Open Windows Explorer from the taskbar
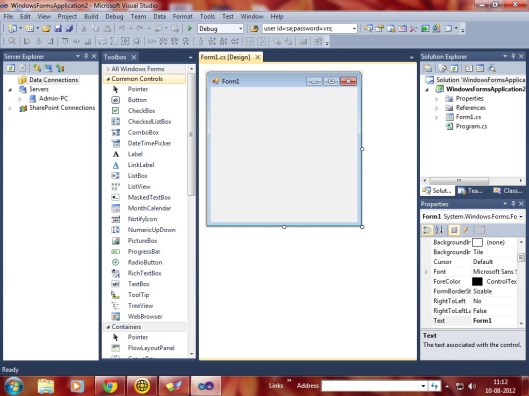The image size is (529, 396). (x=46, y=386)
